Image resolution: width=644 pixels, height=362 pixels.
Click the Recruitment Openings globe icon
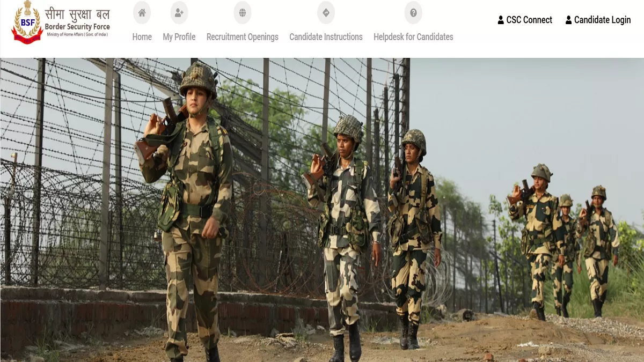(x=243, y=13)
